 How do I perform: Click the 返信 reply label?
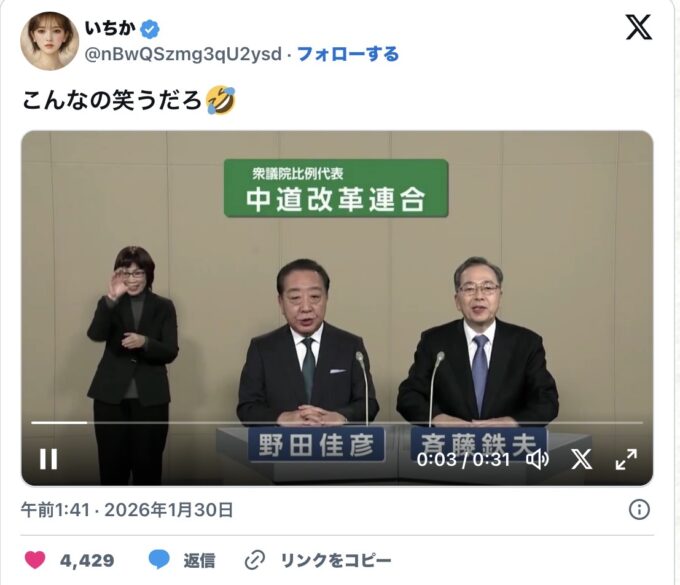(199, 561)
